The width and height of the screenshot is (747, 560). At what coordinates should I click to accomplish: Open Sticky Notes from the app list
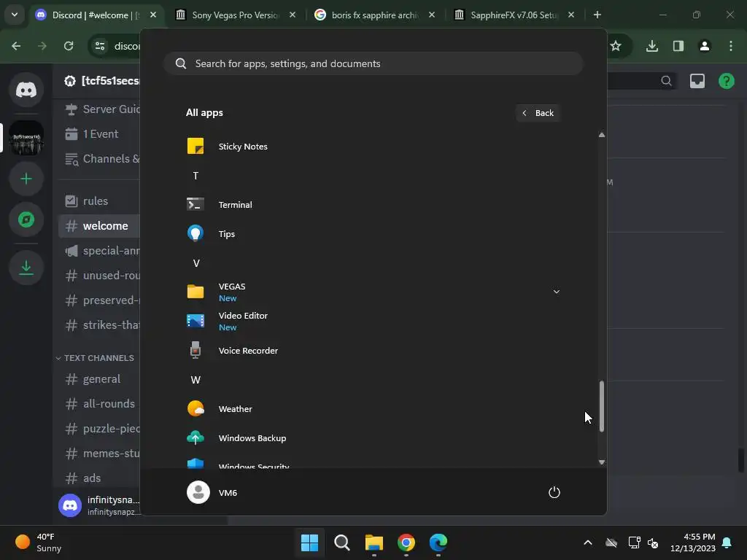tap(373, 146)
